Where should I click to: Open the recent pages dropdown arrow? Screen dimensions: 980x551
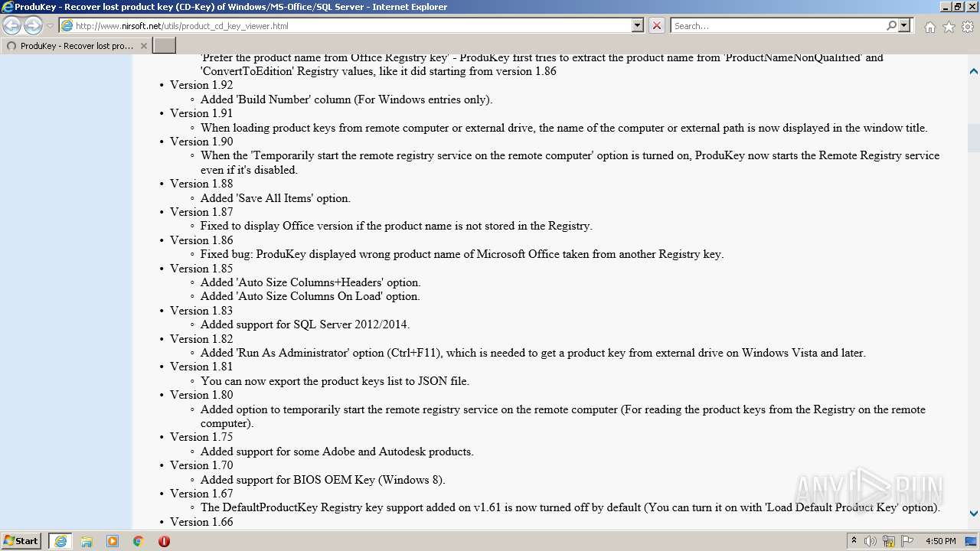point(50,26)
